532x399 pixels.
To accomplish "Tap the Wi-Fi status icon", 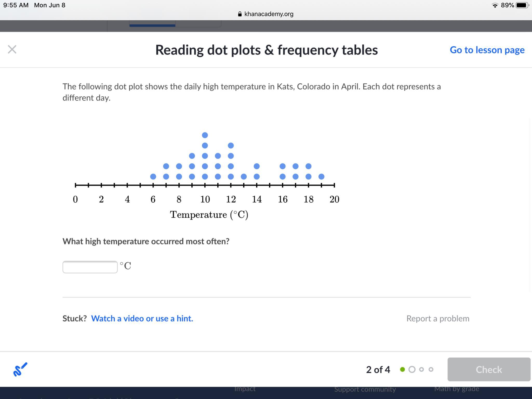I will pos(495,5).
